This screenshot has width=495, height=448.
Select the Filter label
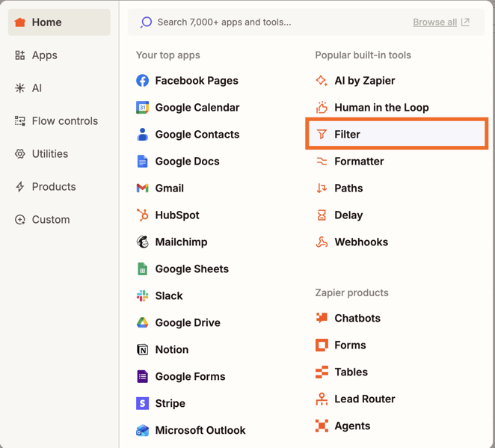347,134
